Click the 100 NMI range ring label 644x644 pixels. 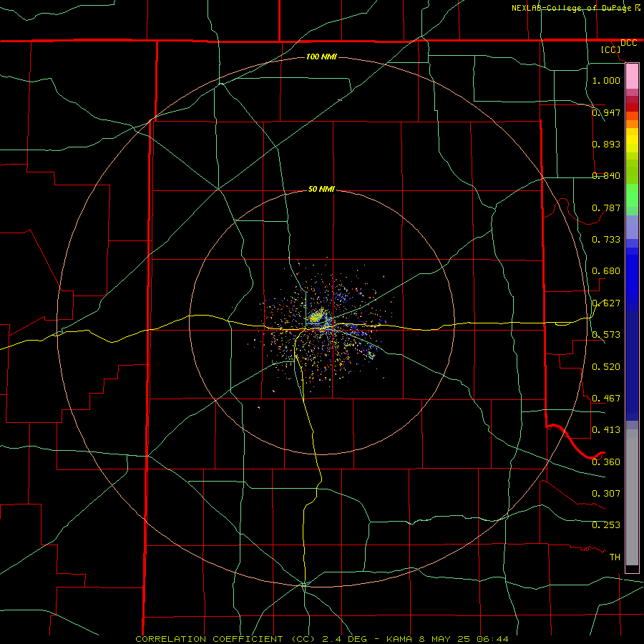point(321,57)
